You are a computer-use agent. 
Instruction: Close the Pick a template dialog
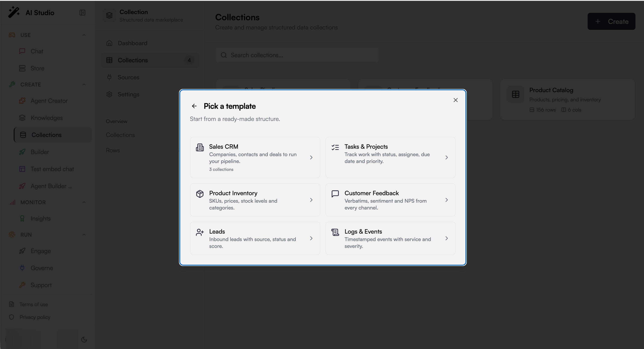pyautogui.click(x=455, y=100)
